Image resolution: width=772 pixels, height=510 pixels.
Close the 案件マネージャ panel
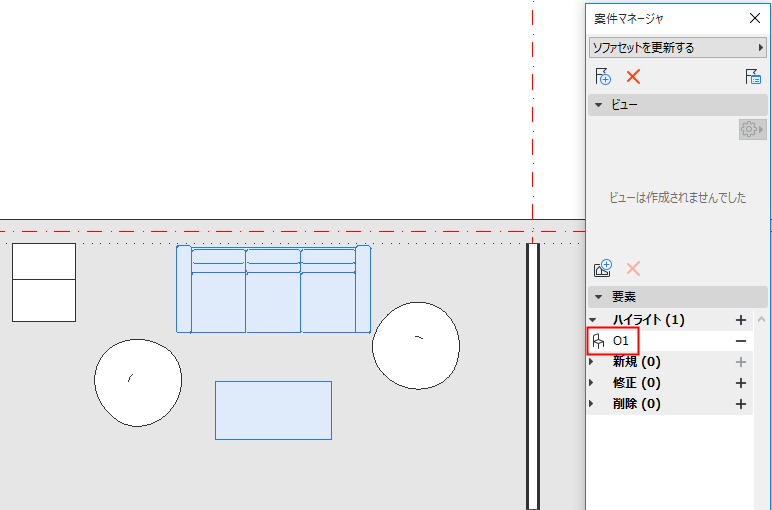755,18
